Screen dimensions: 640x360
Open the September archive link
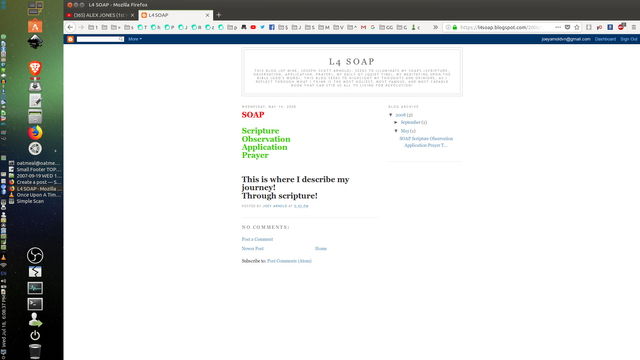pos(410,122)
